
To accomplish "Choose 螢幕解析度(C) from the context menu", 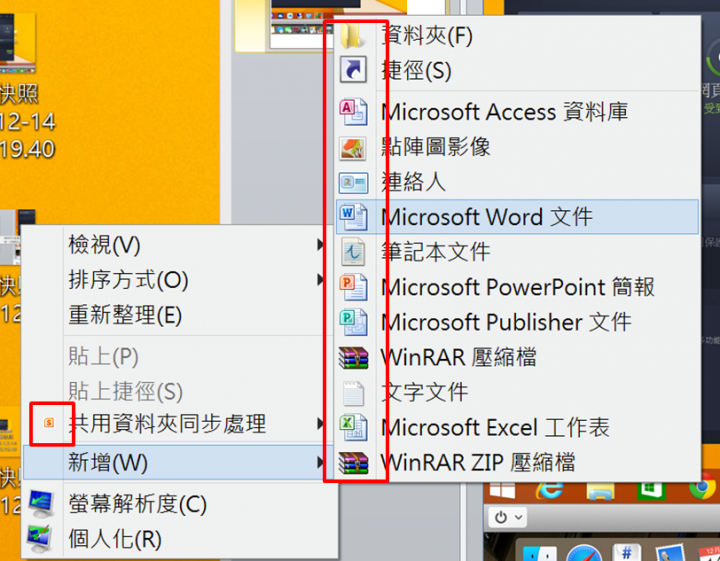I will [180, 504].
